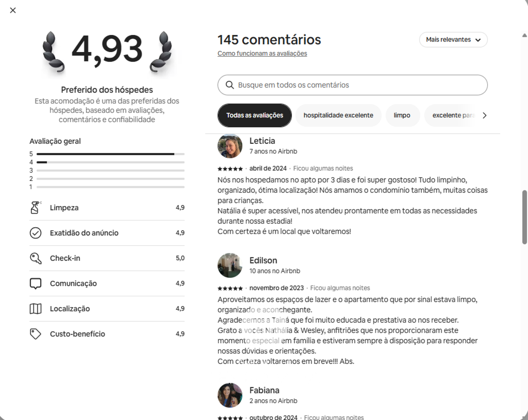Filter reviews by limpo tag

[x=402, y=115]
